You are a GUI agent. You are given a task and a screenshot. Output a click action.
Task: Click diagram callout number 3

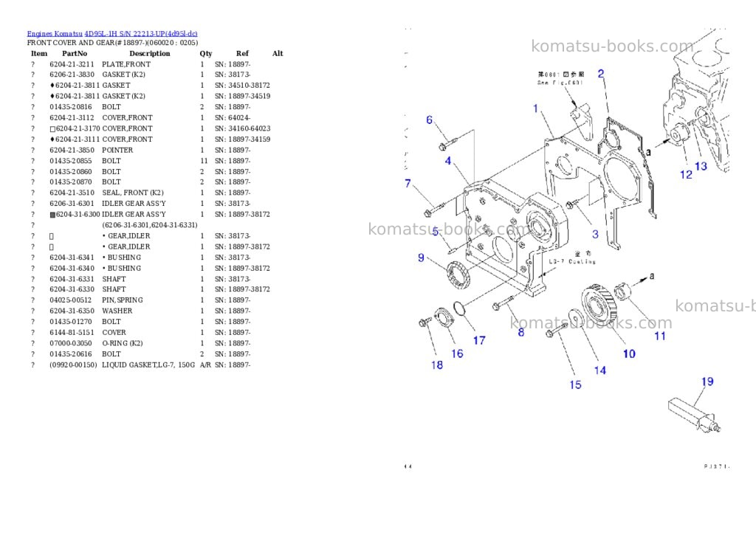click(x=595, y=234)
